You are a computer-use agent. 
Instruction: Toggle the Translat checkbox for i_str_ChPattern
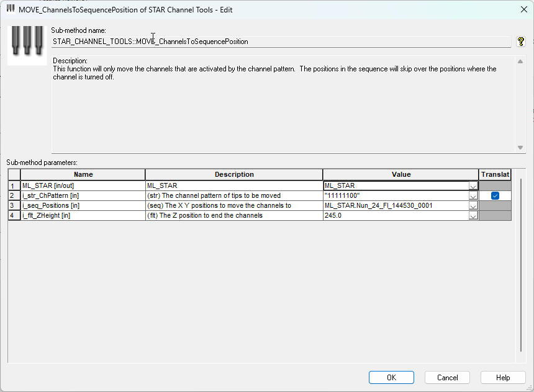pos(495,195)
